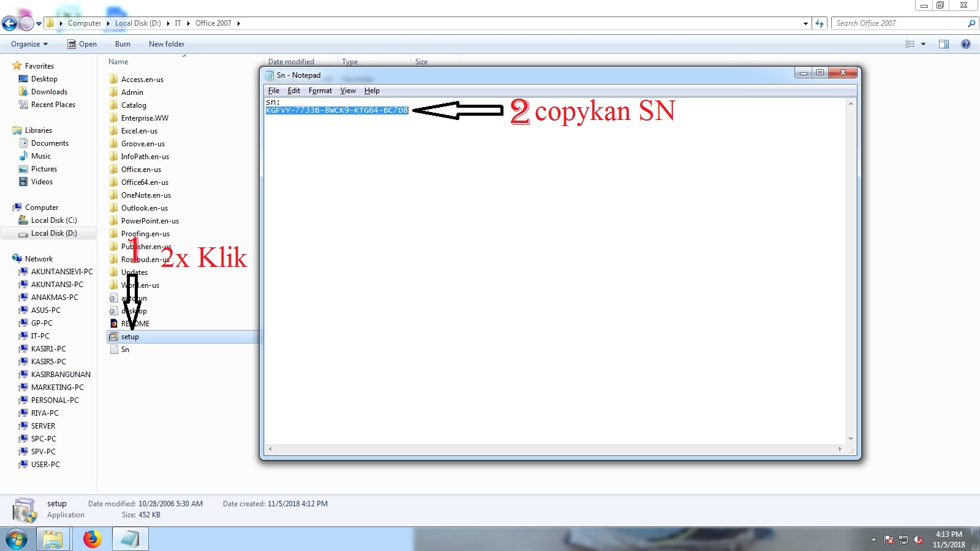Viewport: 980px width, 551px height.
Task: Click the New folder button
Action: coord(166,43)
